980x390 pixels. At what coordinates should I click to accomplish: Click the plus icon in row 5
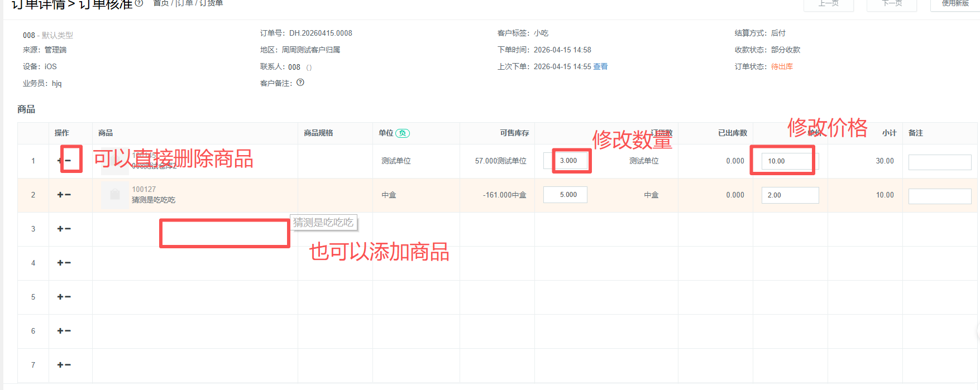pyautogui.click(x=60, y=297)
